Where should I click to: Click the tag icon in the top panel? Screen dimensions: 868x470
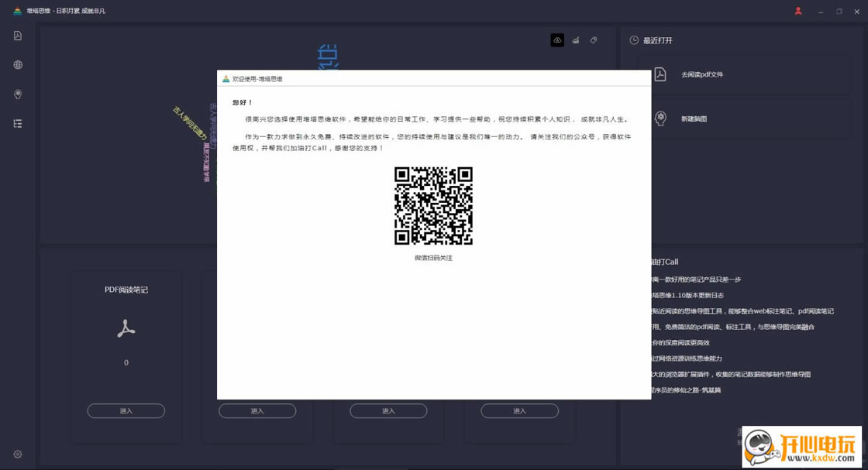[594, 39]
